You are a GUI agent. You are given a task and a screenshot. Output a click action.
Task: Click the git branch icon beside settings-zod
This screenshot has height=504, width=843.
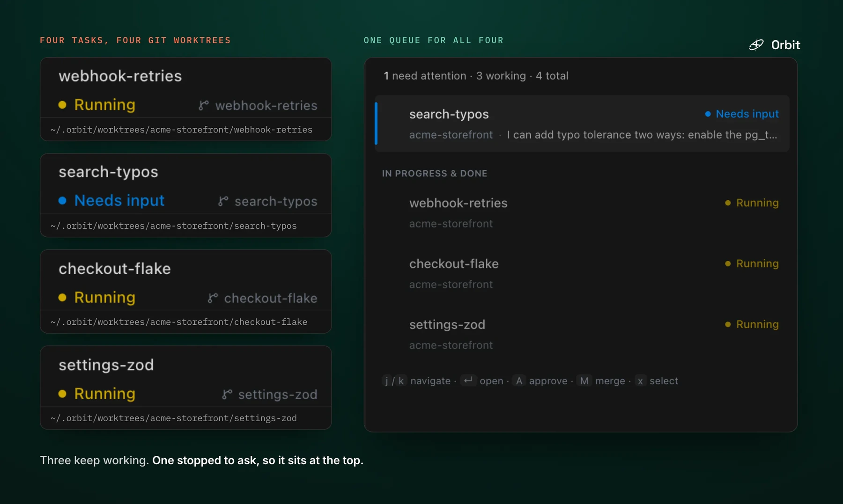tap(227, 394)
